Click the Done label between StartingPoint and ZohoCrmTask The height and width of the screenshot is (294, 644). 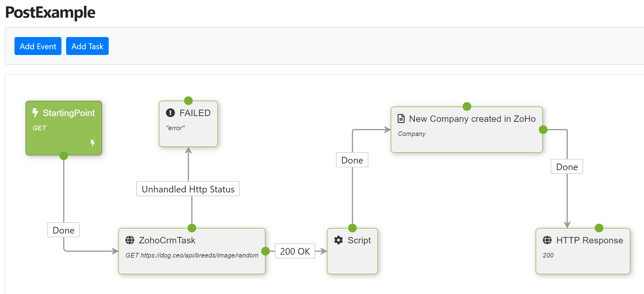point(63,230)
